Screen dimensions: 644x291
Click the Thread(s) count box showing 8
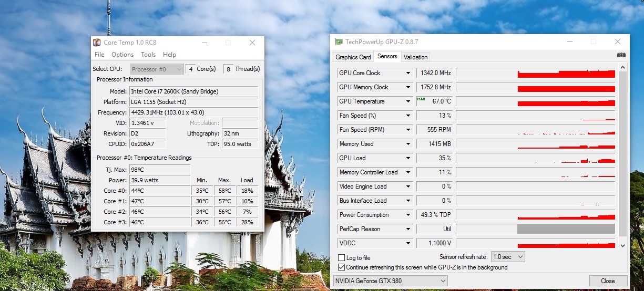click(x=229, y=69)
